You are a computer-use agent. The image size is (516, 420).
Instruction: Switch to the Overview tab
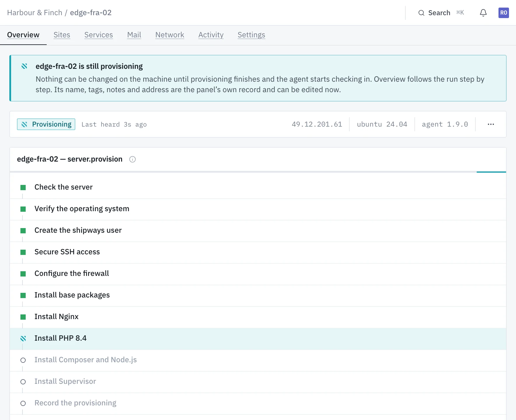click(23, 35)
